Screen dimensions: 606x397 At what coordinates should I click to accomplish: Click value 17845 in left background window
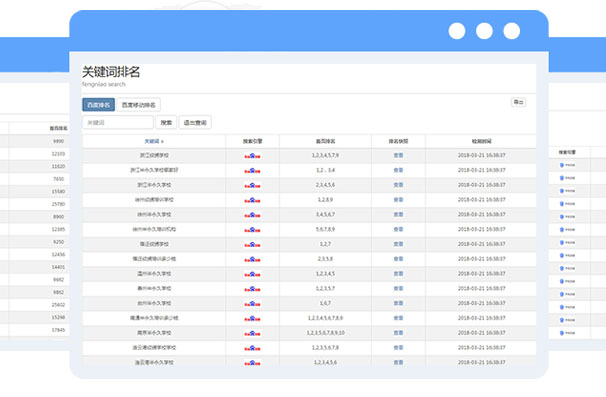[58, 330]
